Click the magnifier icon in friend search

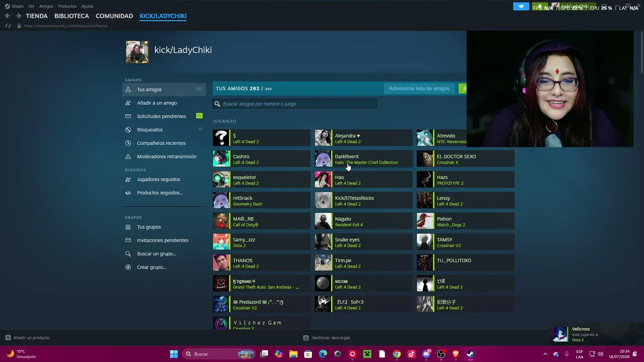(x=217, y=104)
